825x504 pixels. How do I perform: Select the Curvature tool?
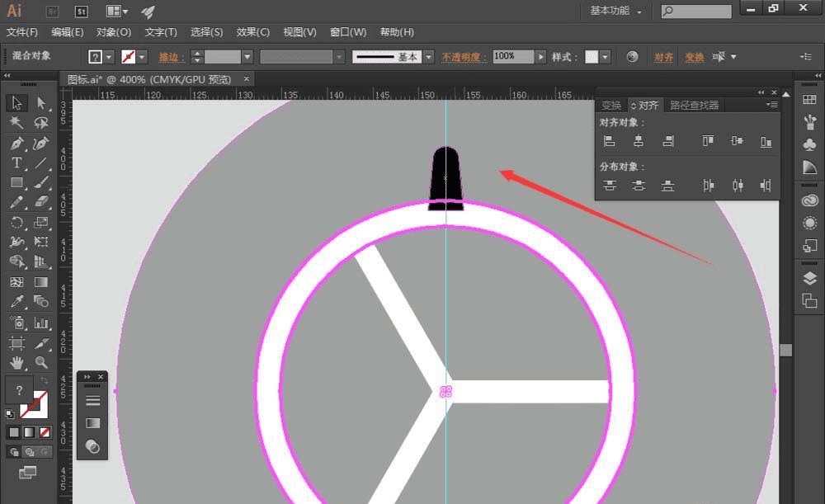point(41,143)
